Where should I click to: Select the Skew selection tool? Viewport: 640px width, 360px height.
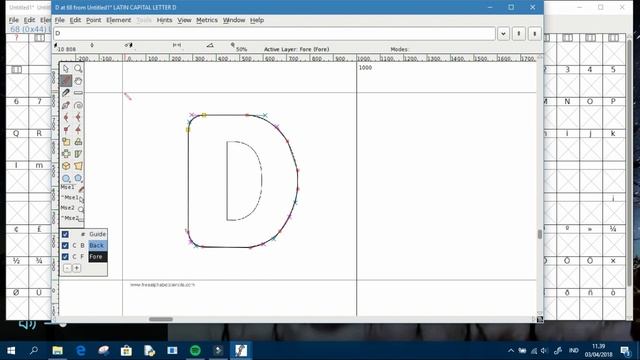(78, 154)
